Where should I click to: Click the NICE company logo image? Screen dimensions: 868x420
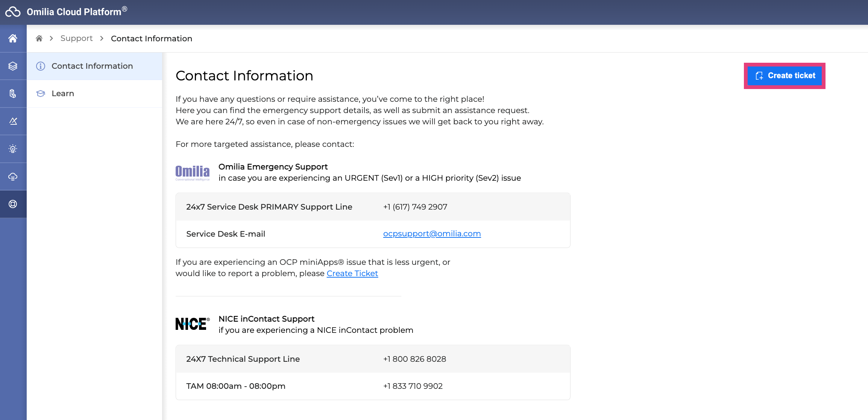pyautogui.click(x=193, y=324)
